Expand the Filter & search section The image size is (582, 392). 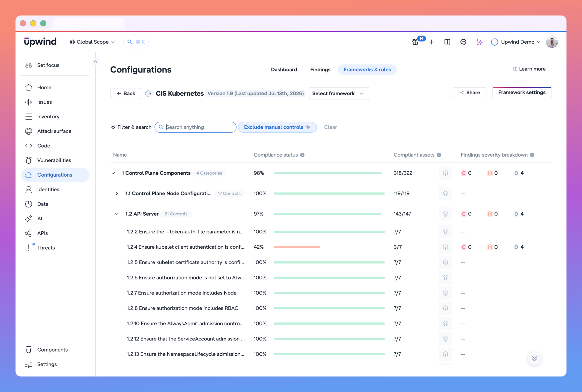[131, 127]
